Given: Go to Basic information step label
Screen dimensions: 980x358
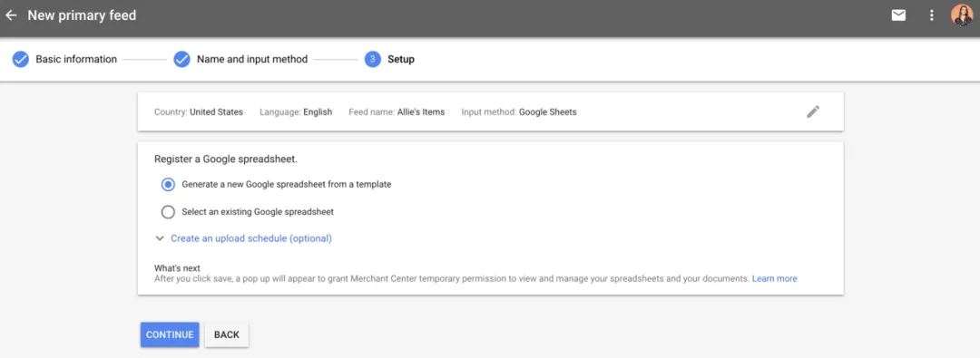Looking at the screenshot, I should pos(76,59).
